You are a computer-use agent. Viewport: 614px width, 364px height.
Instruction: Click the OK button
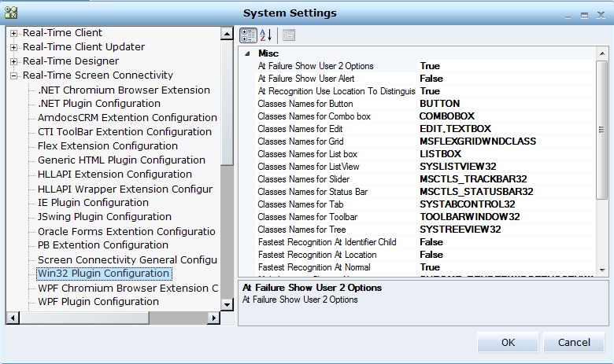pyautogui.click(x=508, y=343)
